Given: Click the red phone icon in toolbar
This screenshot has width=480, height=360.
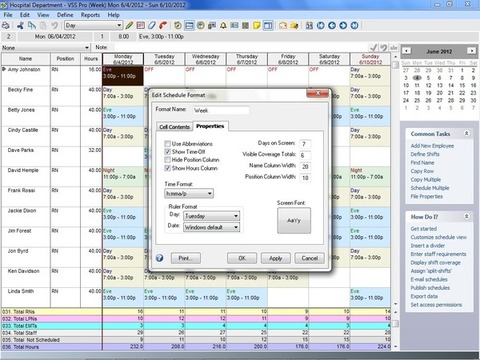Looking at the screenshot, I should pyautogui.click(x=163, y=25).
